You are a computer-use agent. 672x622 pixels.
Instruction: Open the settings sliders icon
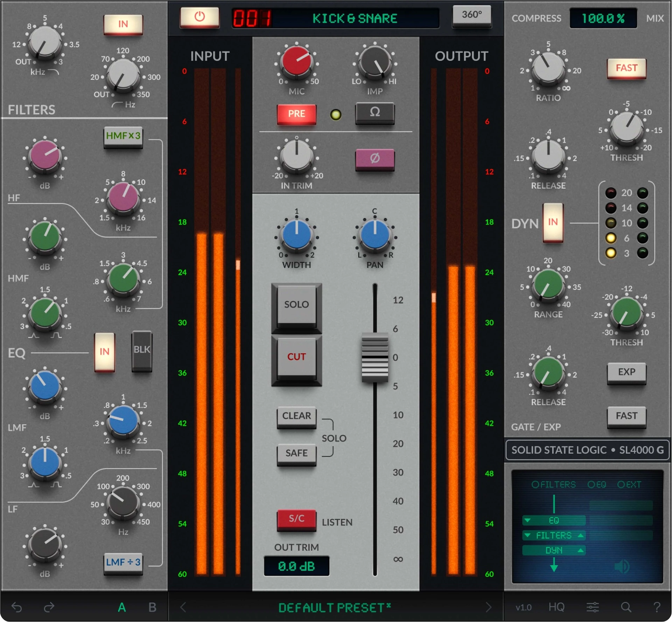coord(593,607)
